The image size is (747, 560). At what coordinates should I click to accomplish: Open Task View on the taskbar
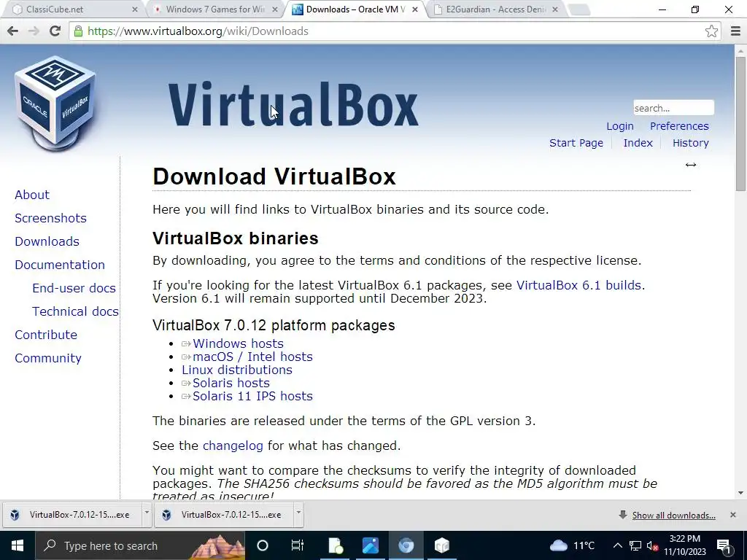[298, 545]
